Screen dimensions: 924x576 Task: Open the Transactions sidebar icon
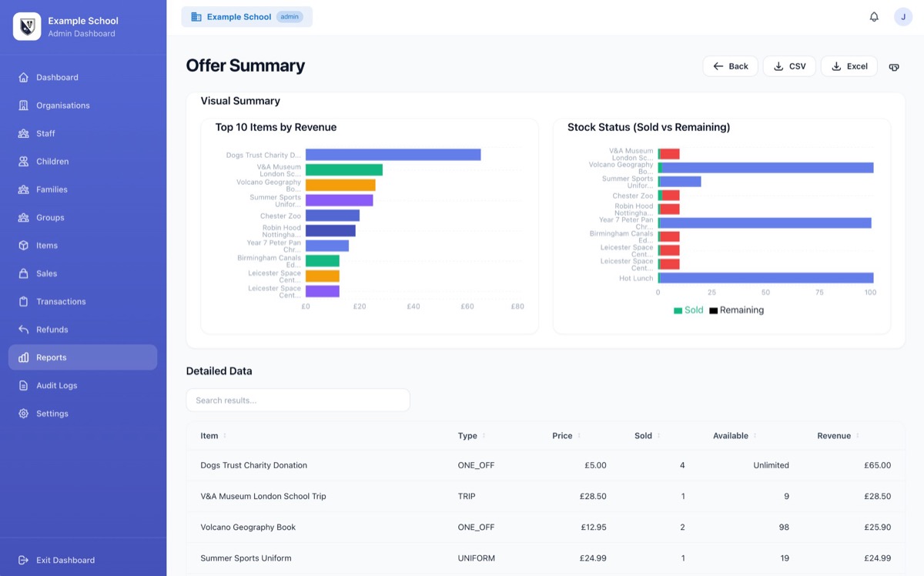[24, 301]
